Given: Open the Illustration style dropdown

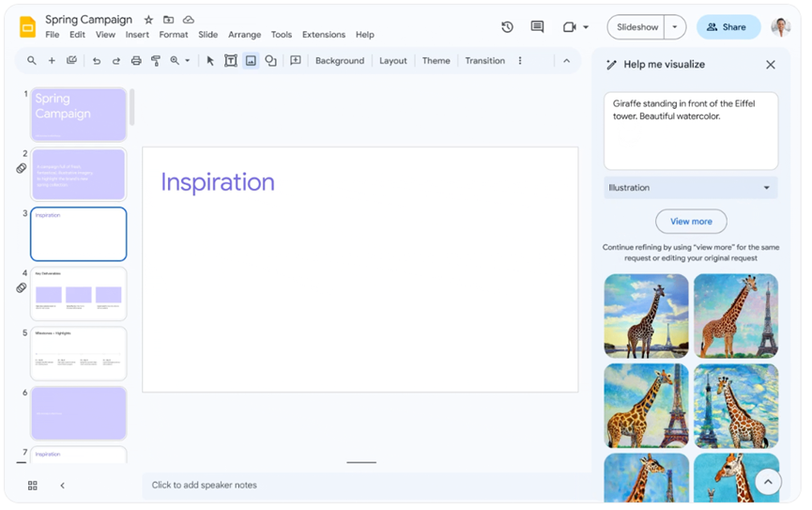Looking at the screenshot, I should point(690,188).
